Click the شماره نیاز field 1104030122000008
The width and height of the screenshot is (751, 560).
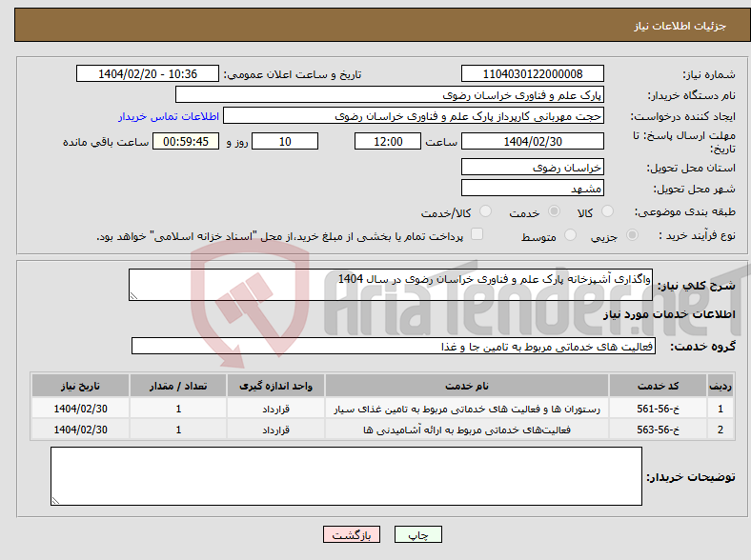532,74
